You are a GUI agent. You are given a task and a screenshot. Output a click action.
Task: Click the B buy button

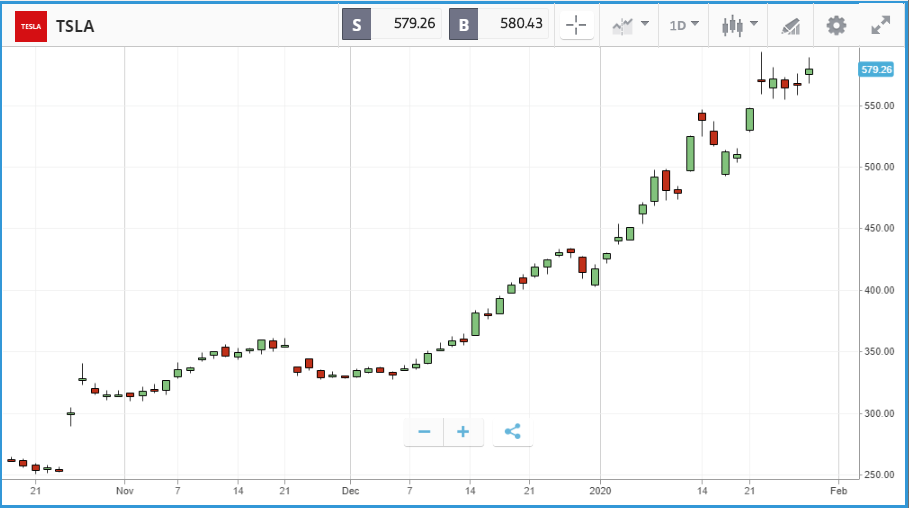(x=464, y=24)
